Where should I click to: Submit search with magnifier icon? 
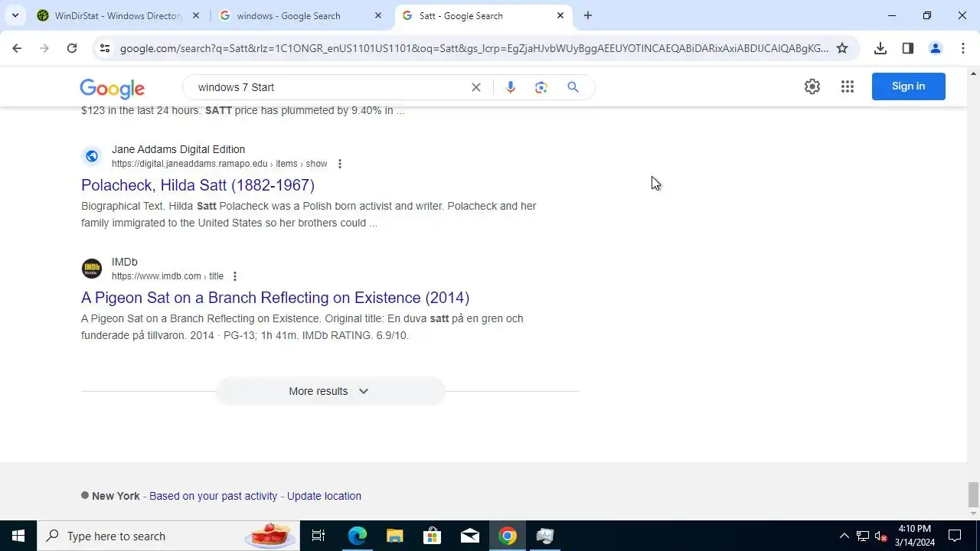[x=573, y=87]
